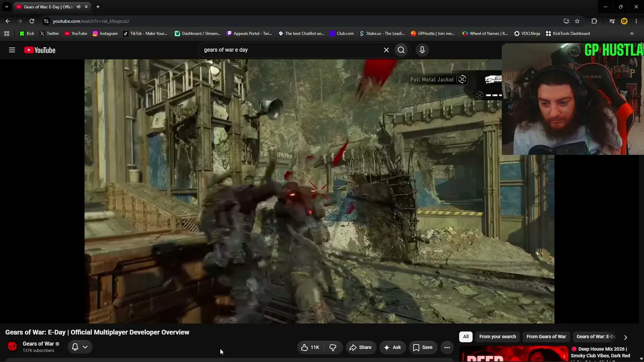Image resolution: width=644 pixels, height=362 pixels.
Task: Open the YouTube bookmark
Action: [x=76, y=34]
